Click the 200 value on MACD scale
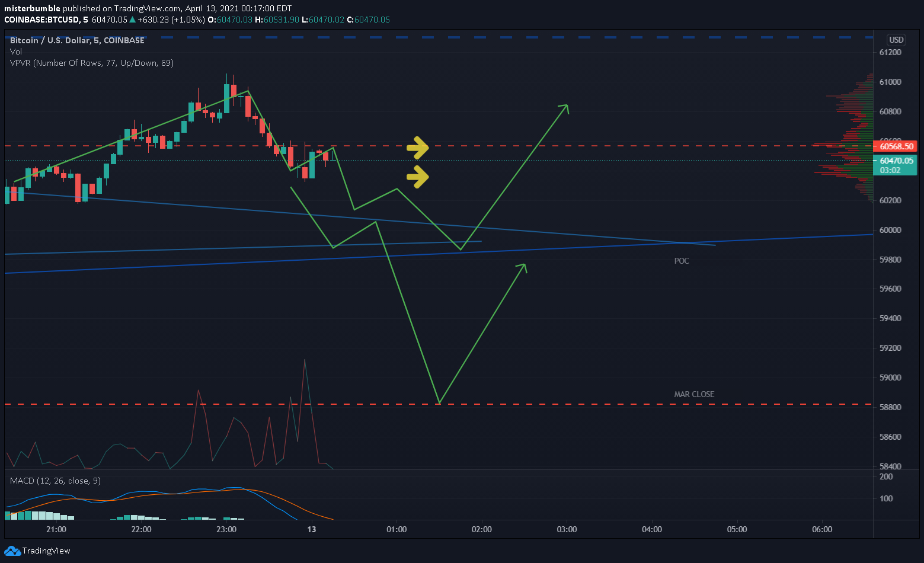924x563 pixels. (x=886, y=476)
